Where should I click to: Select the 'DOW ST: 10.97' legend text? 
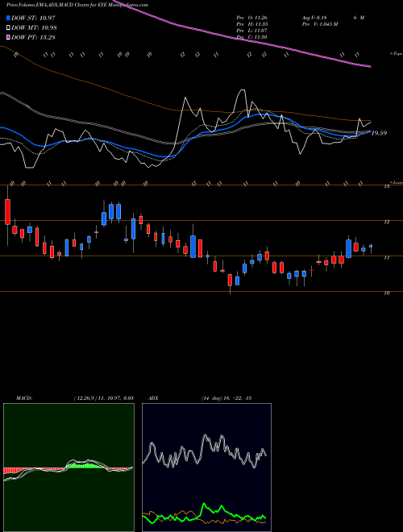[33, 18]
